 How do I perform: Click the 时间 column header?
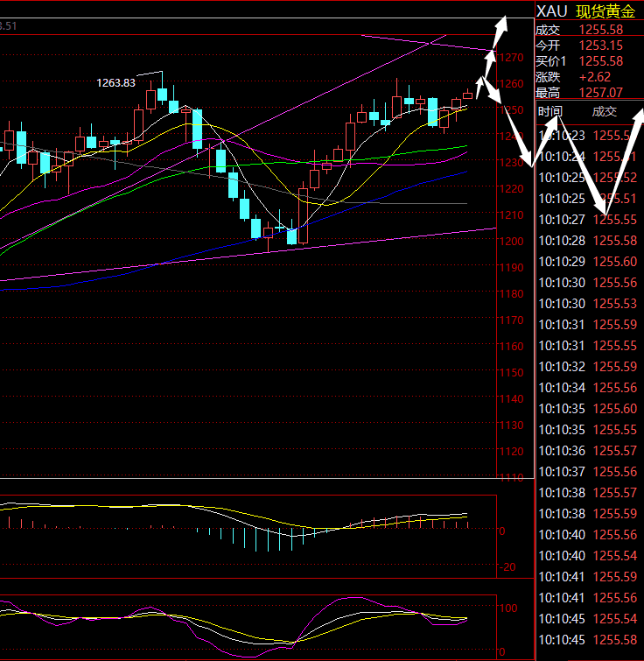[x=550, y=111]
